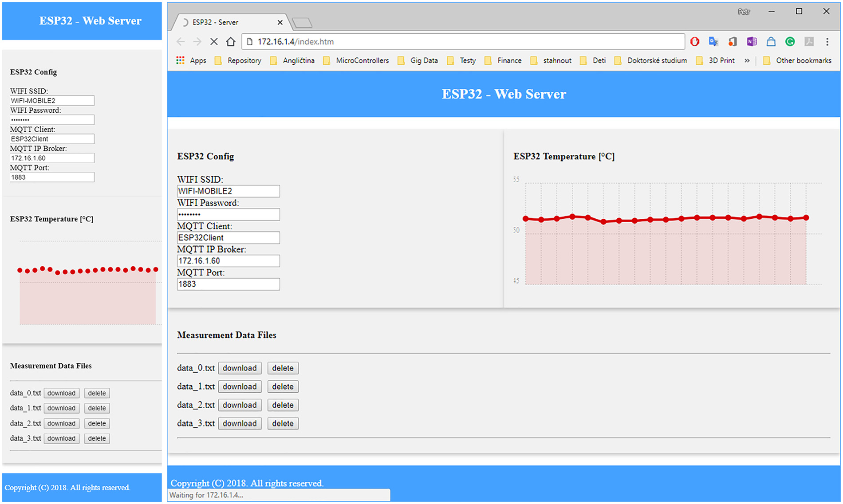
Task: Download data_1.txt in the browser page
Action: click(240, 386)
